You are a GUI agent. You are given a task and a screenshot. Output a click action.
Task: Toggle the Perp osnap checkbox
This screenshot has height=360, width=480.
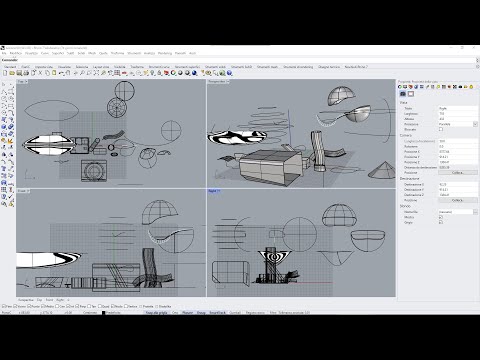[77, 306]
